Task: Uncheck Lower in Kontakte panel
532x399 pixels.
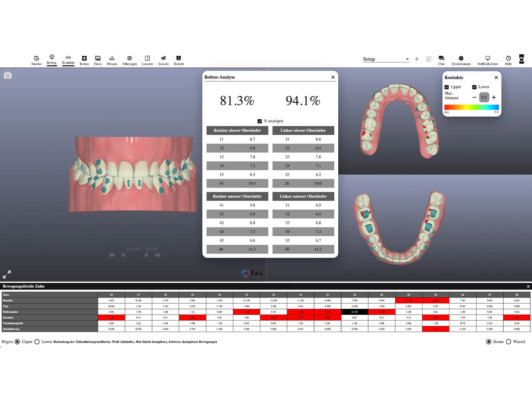Action: point(474,87)
